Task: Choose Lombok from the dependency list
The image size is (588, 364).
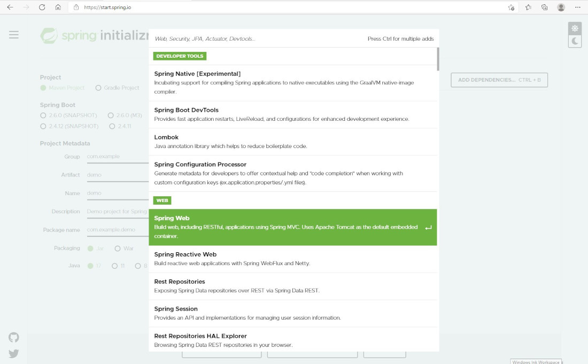Action: [x=292, y=142]
